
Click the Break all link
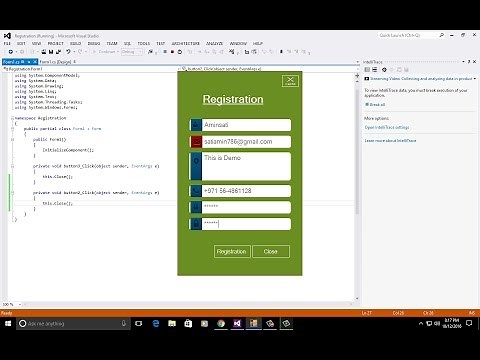coord(377,104)
